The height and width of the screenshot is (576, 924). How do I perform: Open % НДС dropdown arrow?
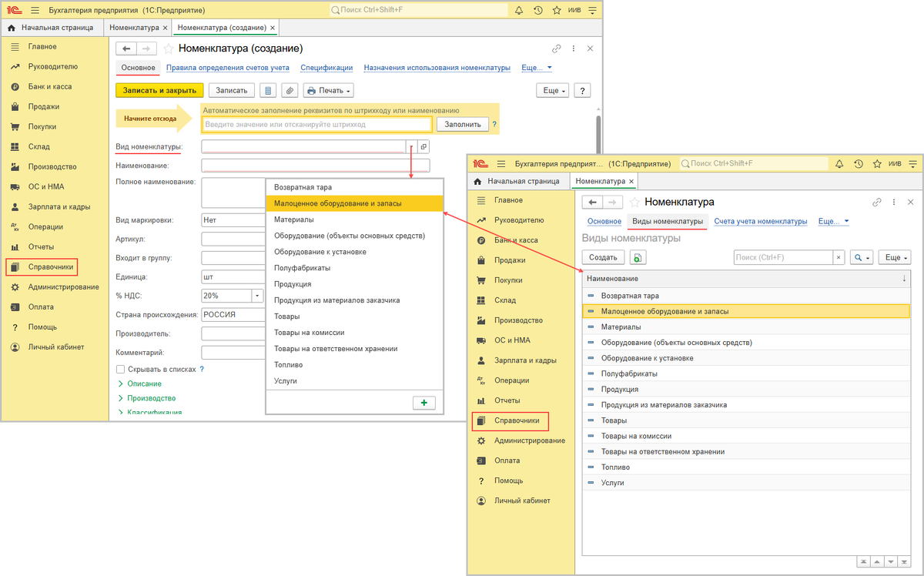tap(256, 296)
